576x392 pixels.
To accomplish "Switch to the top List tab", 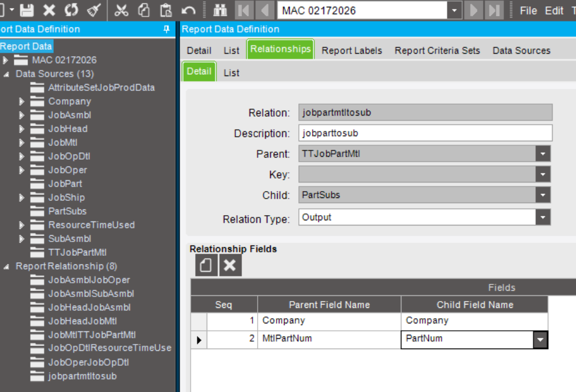I will 231,50.
